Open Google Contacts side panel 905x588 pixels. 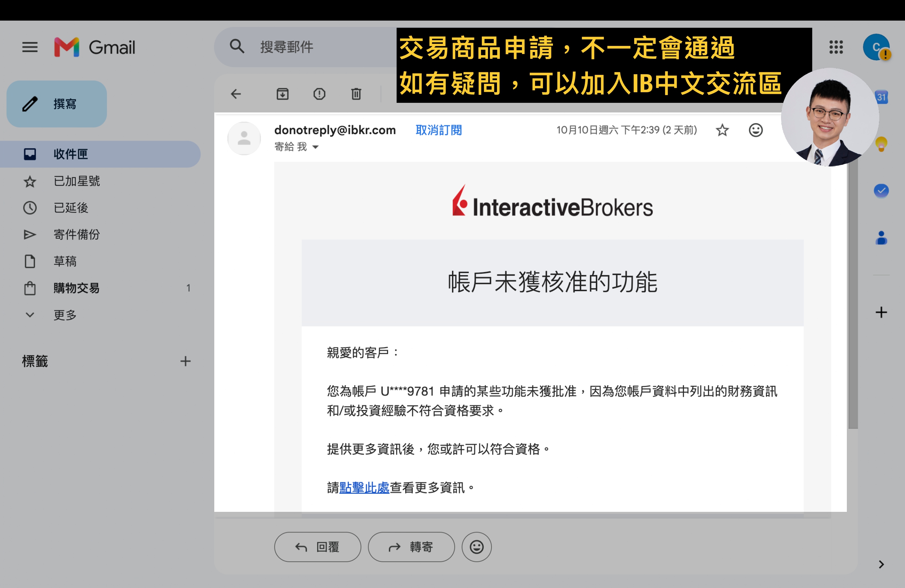pyautogui.click(x=881, y=238)
